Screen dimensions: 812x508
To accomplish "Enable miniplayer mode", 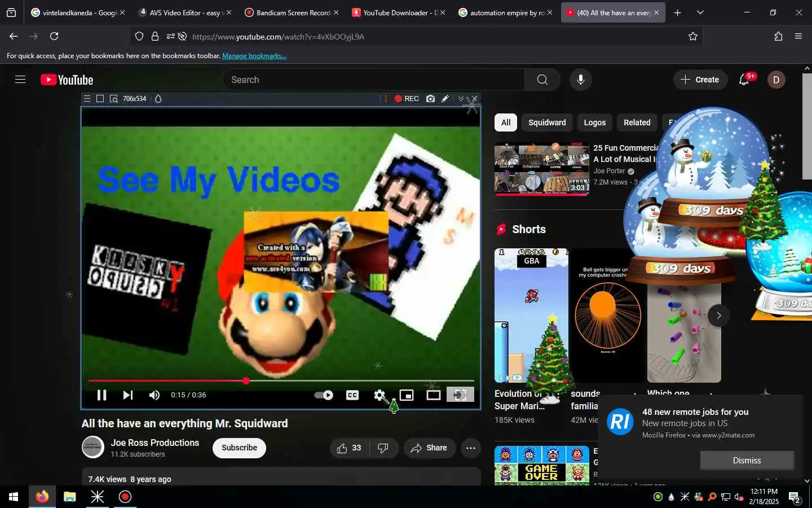I will click(x=407, y=395).
